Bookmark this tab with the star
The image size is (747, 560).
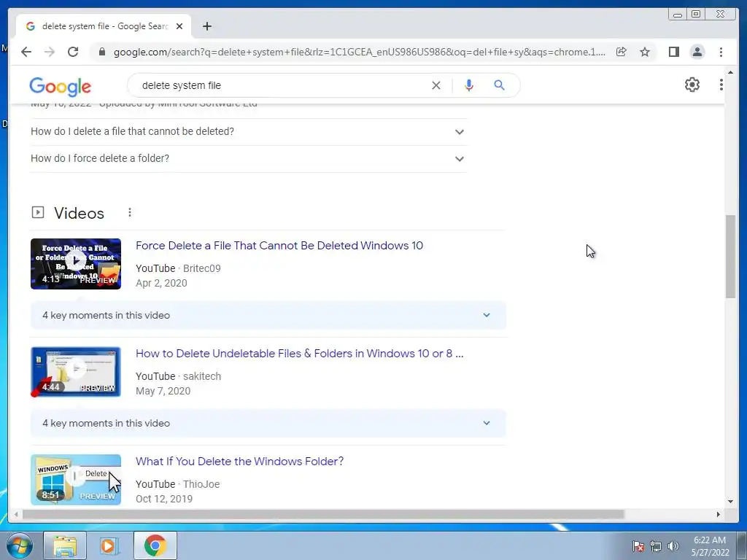point(645,52)
